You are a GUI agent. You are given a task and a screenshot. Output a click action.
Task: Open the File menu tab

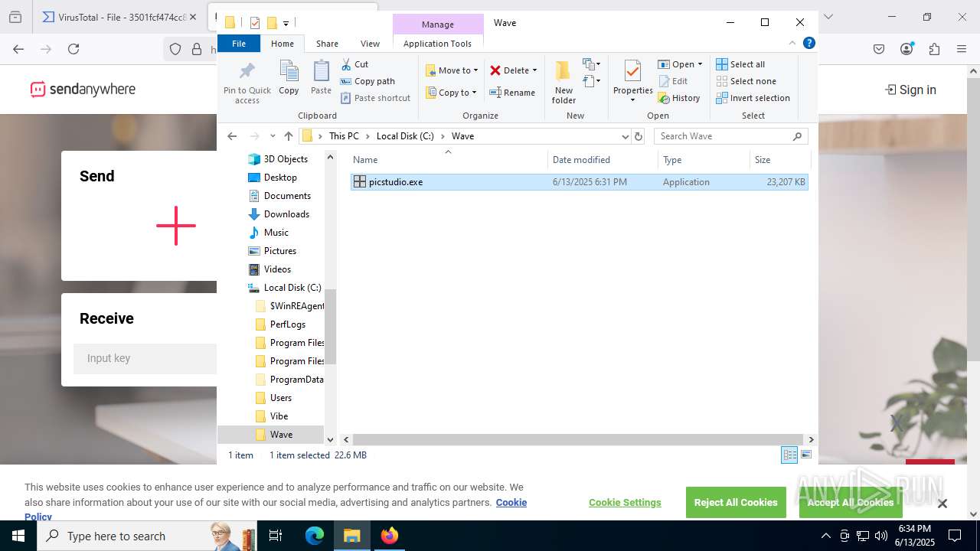pos(239,44)
